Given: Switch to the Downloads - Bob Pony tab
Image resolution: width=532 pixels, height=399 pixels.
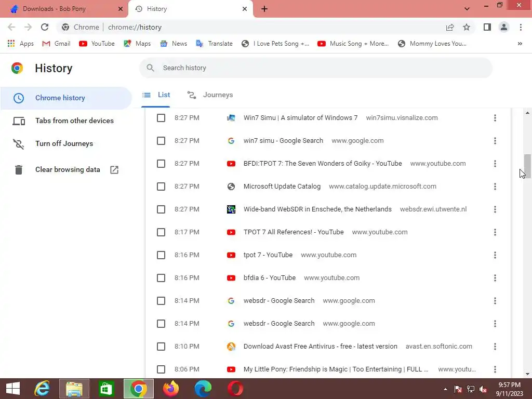Looking at the screenshot, I should [x=64, y=9].
